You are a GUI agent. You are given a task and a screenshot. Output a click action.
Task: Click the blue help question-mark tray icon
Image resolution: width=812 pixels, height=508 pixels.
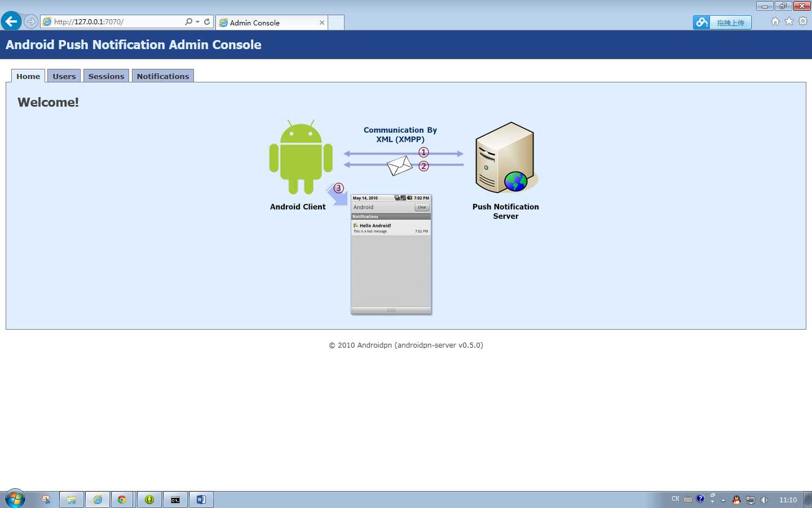(700, 498)
